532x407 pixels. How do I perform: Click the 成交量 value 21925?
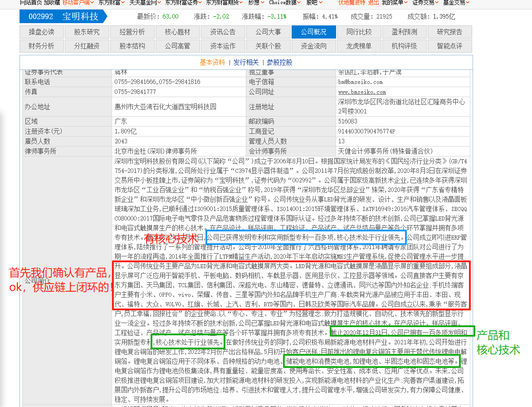384,16
